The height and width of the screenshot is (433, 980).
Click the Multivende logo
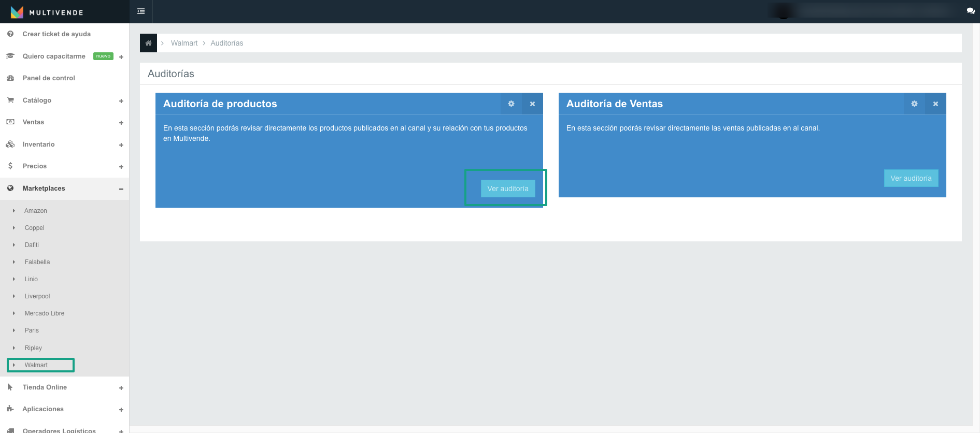coord(47,12)
